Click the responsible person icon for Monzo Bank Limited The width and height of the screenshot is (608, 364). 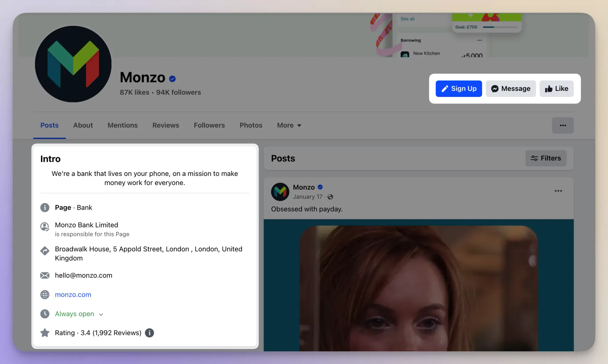(45, 227)
